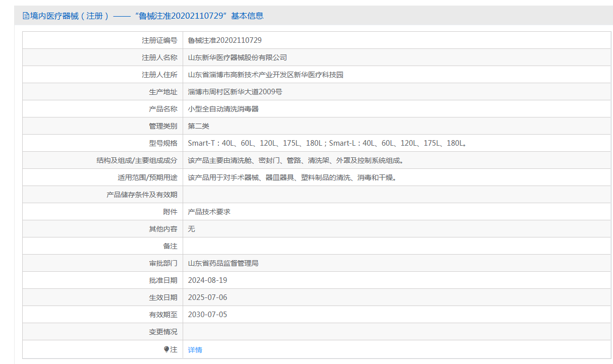Click the 结构及组成/主要组成成分 label
Screen dimensions: 613x364
[137, 160]
